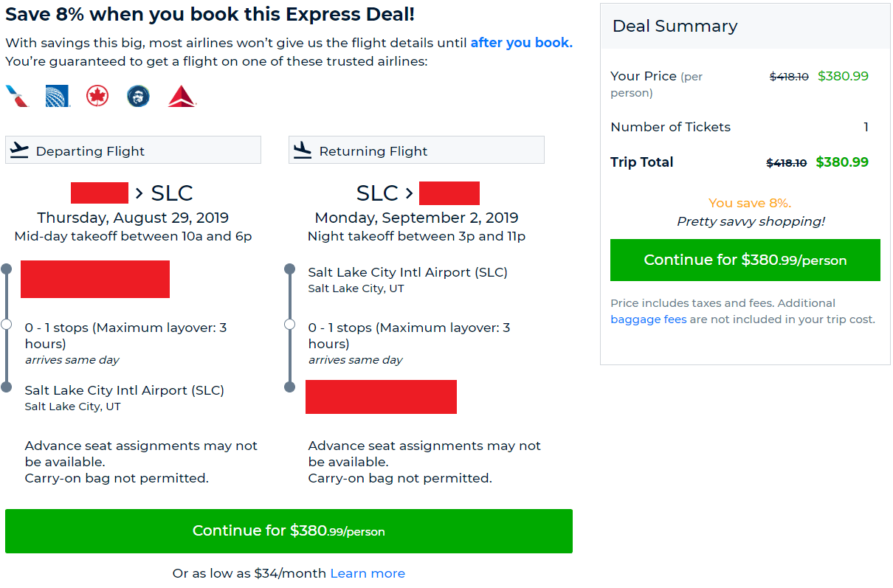Image resolution: width=893 pixels, height=588 pixels.
Task: Select the Delta Air Lines triangle logo
Action: click(180, 96)
